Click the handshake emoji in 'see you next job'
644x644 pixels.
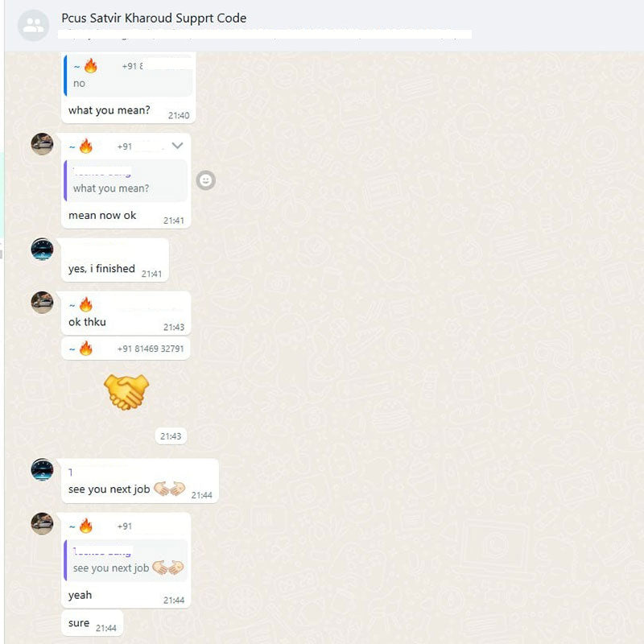coord(169,489)
